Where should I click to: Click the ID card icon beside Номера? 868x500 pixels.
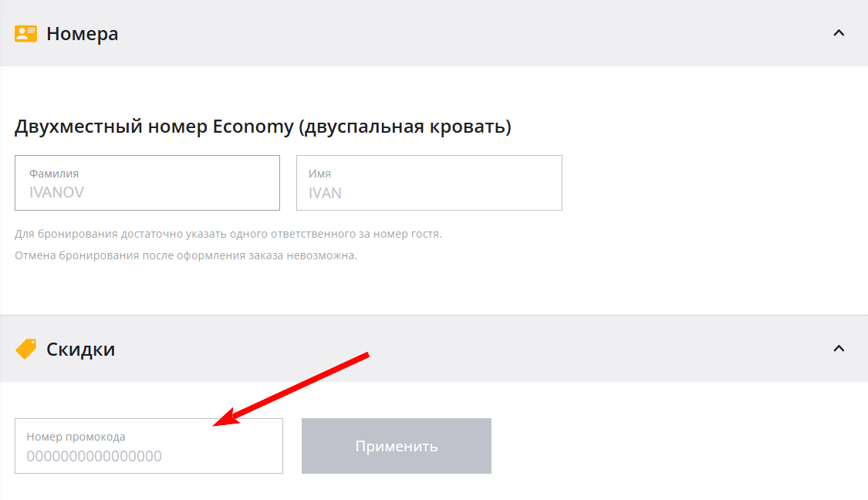click(x=26, y=34)
